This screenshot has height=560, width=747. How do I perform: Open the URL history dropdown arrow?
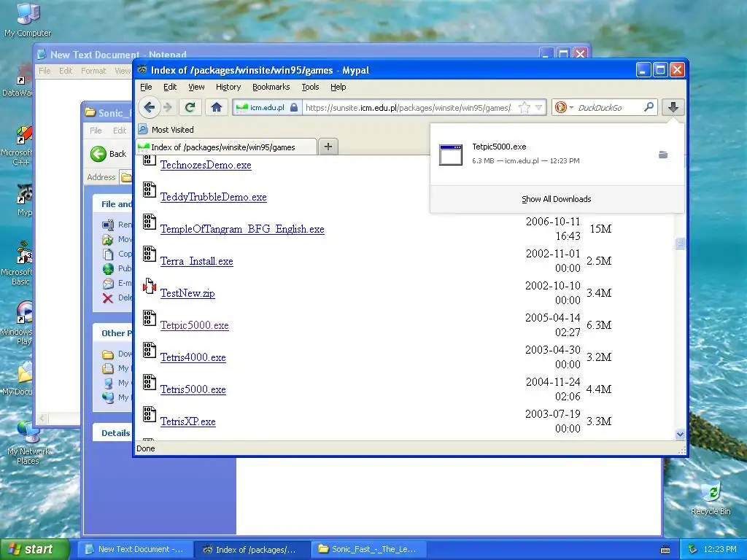tap(539, 108)
